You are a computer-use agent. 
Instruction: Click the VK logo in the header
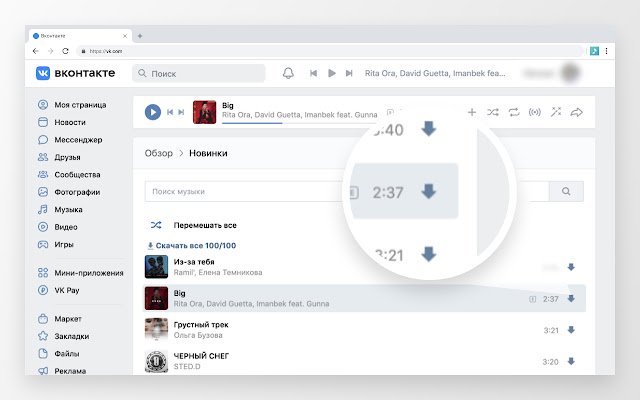pos(43,73)
